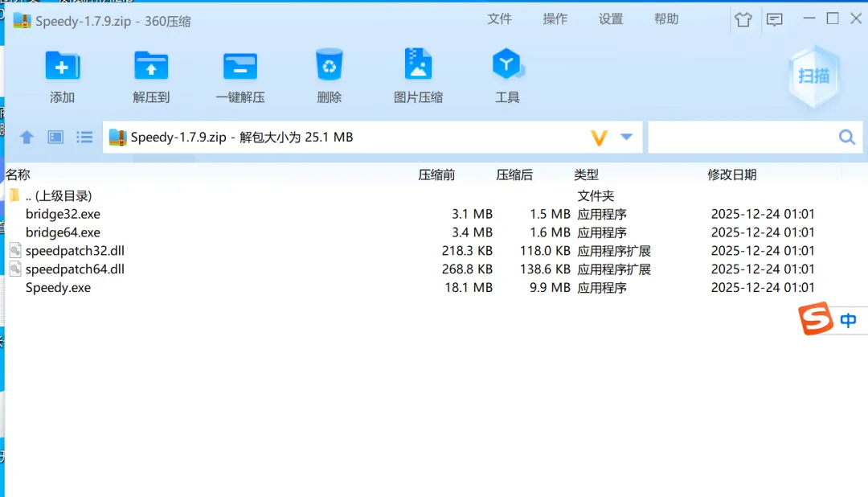The height and width of the screenshot is (497, 868).
Task: Click the date cell of bridge32.exe
Action: (763, 214)
